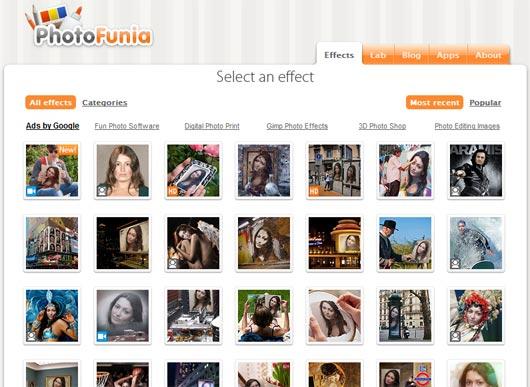Click the face icon on the carnival effect
Image resolution: width=530 pixels, height=387 pixels.
31,336
